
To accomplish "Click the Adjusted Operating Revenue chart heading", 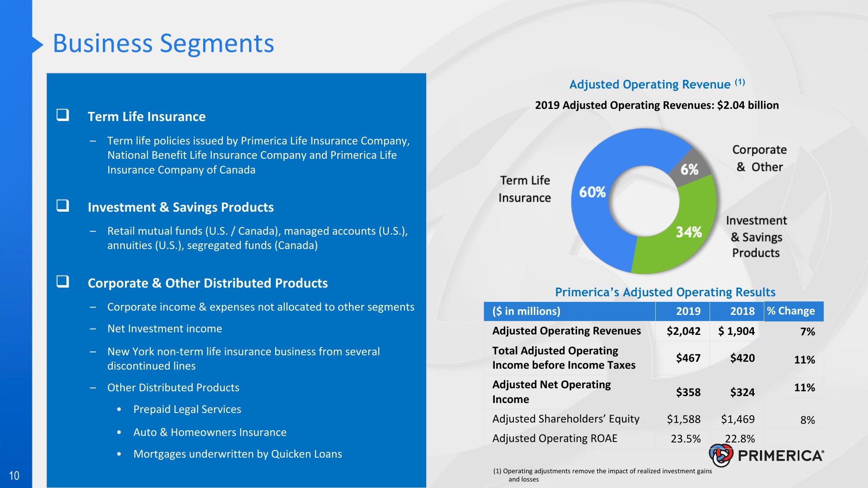I will tap(657, 84).
